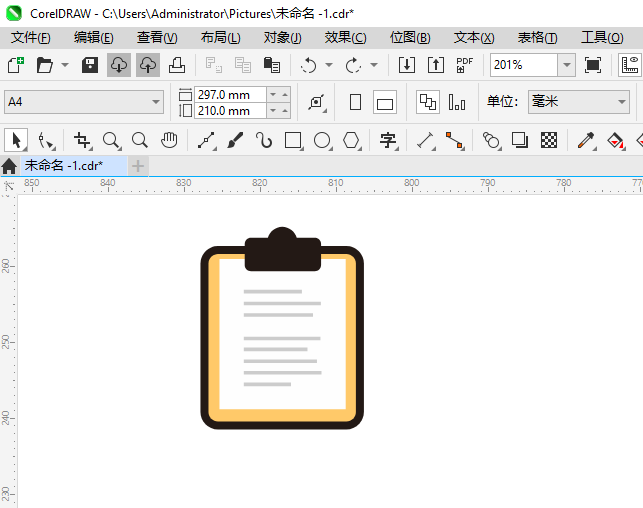Switch to the 未命名 -1.cdr document tab

tap(74, 166)
